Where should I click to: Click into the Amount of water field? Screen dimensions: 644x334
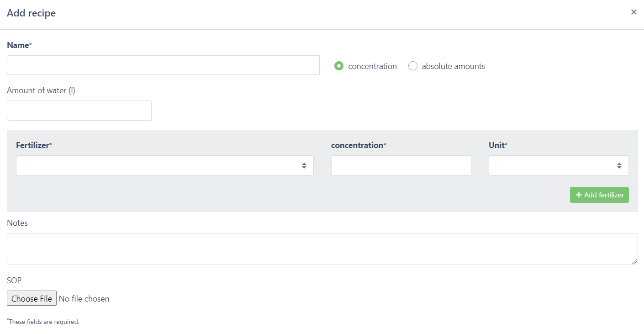tap(79, 111)
